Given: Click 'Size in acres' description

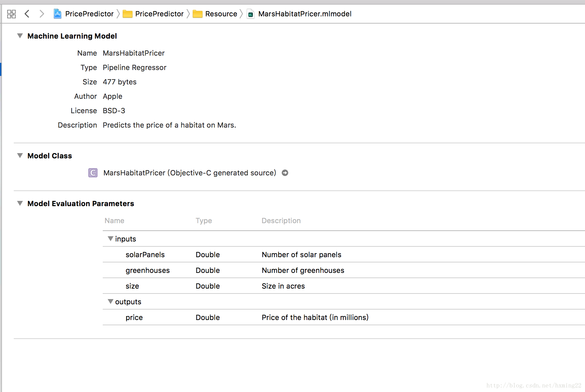Looking at the screenshot, I should click(x=283, y=286).
